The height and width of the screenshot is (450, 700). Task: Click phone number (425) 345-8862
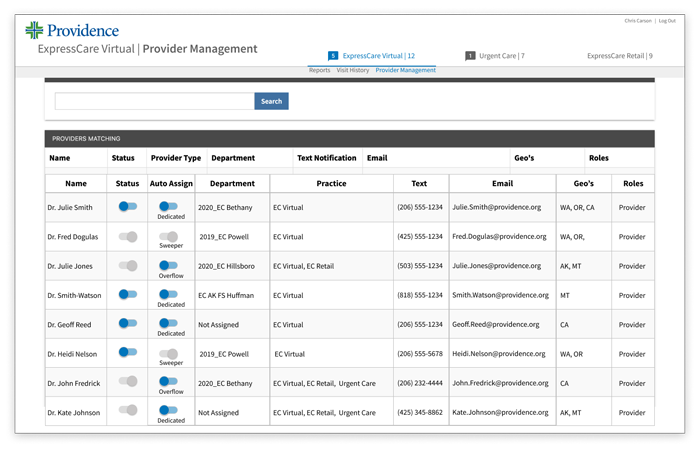point(420,412)
